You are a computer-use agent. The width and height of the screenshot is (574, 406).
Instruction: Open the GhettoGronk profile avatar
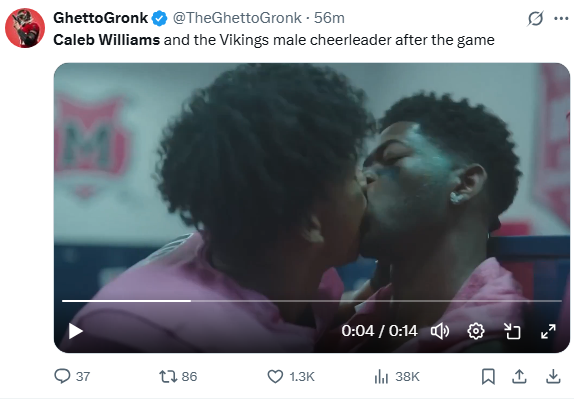(25, 28)
